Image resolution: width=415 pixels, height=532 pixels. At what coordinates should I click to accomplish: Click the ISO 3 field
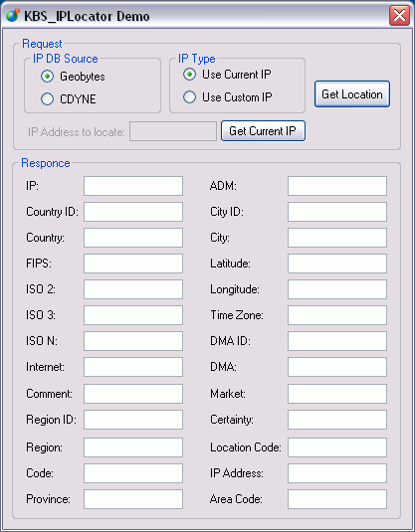click(133, 315)
